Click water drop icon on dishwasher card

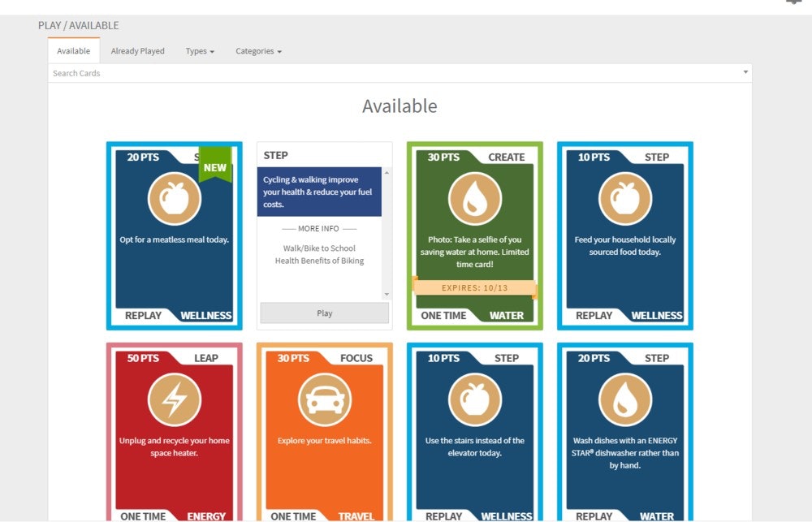(x=625, y=399)
